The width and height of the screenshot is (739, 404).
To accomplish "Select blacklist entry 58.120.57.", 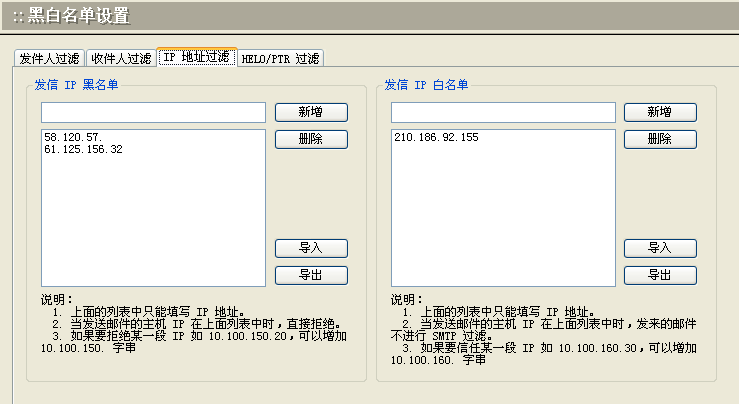I will point(73,136).
